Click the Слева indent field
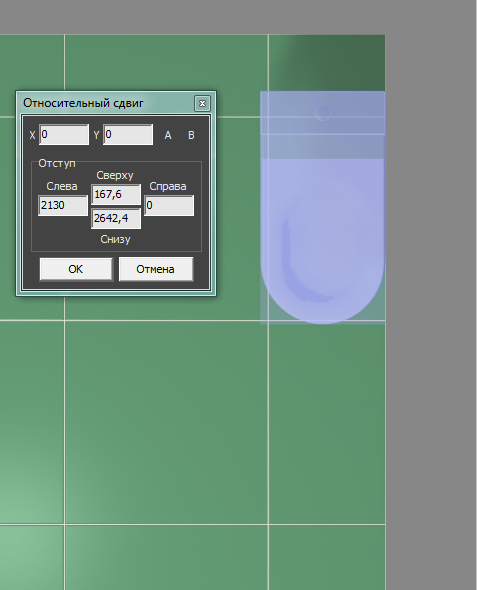Viewport: 477px width, 590px height. [x=63, y=205]
